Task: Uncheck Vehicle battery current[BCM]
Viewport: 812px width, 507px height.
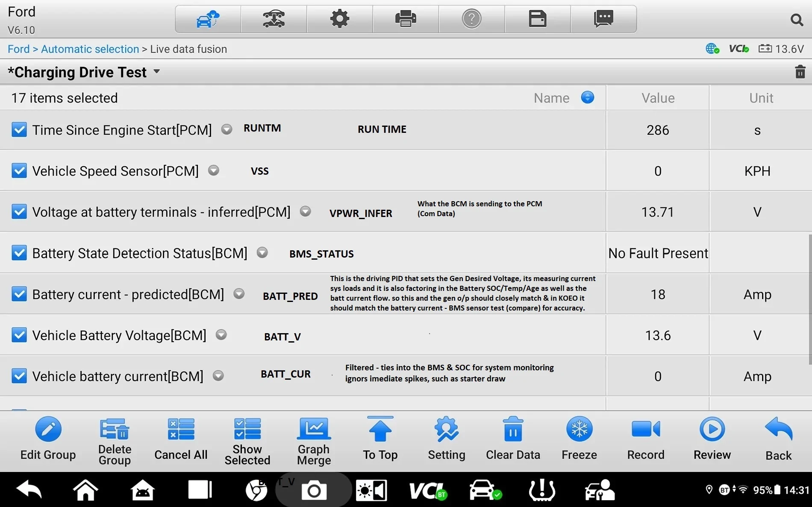Action: pyautogui.click(x=19, y=376)
